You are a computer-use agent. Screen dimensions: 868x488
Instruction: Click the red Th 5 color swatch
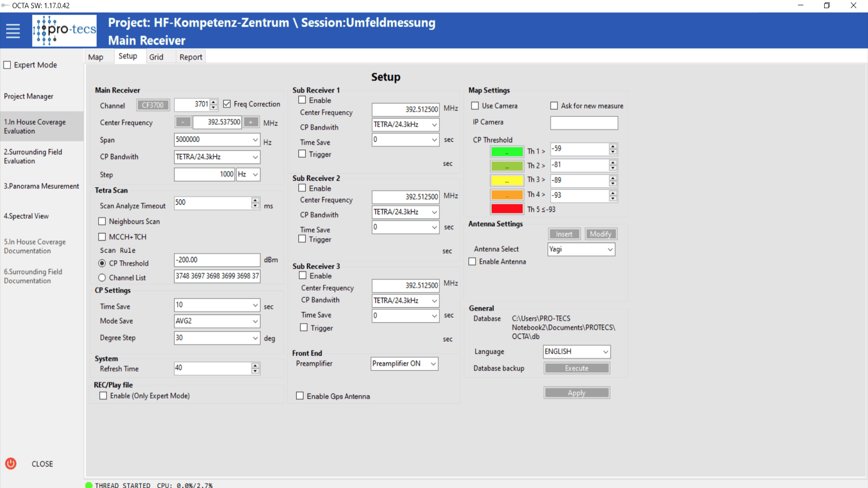coord(507,209)
